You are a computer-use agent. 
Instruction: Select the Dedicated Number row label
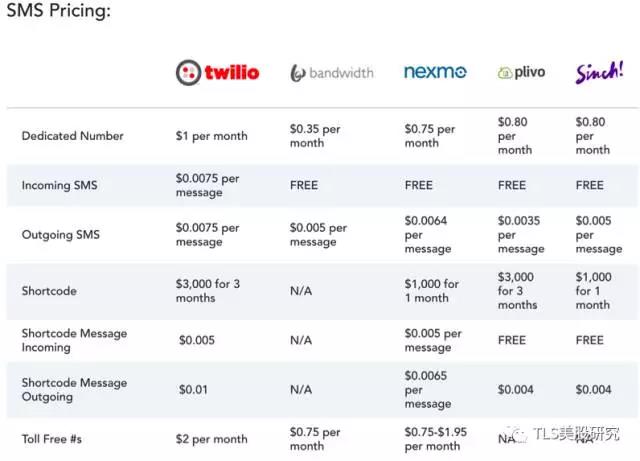(73, 136)
